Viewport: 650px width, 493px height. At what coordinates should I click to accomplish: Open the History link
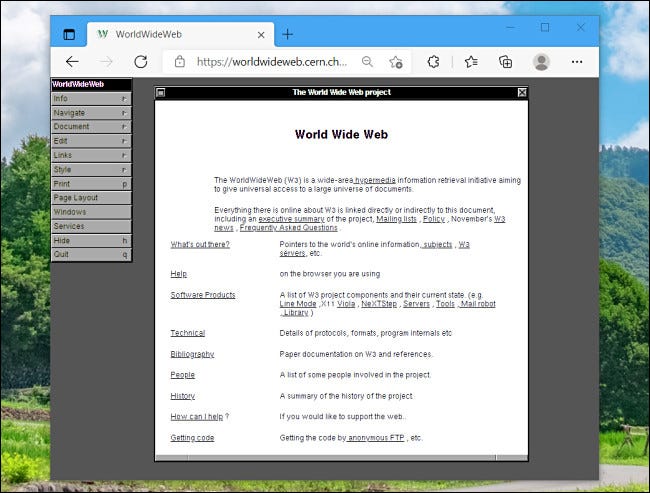182,396
